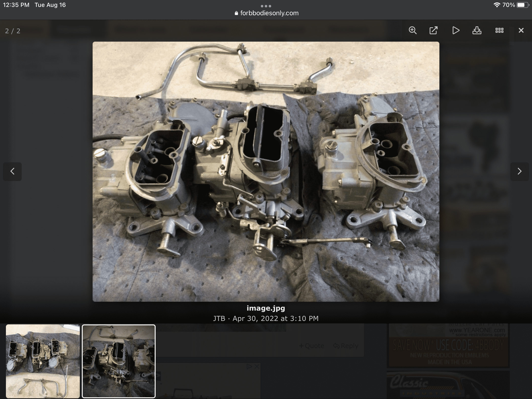Close the lightbox viewer

[521, 31]
